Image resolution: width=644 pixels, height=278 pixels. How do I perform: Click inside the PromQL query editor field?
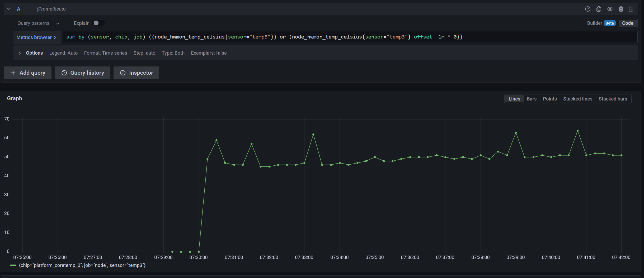tap(343, 37)
